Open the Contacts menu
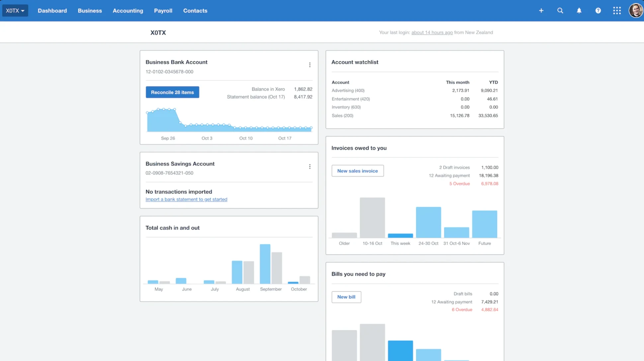 tap(195, 11)
